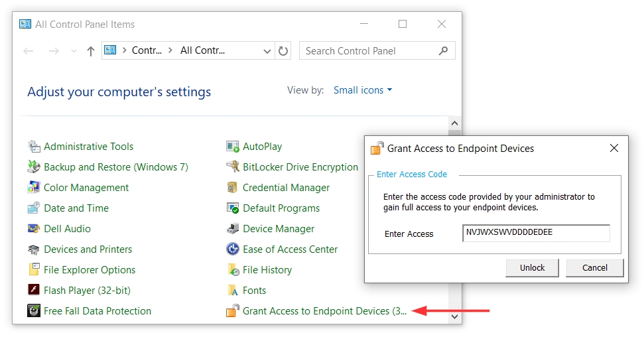This screenshot has width=644, height=341.
Task: Expand the recent locations arrow
Action: pyautogui.click(x=74, y=51)
